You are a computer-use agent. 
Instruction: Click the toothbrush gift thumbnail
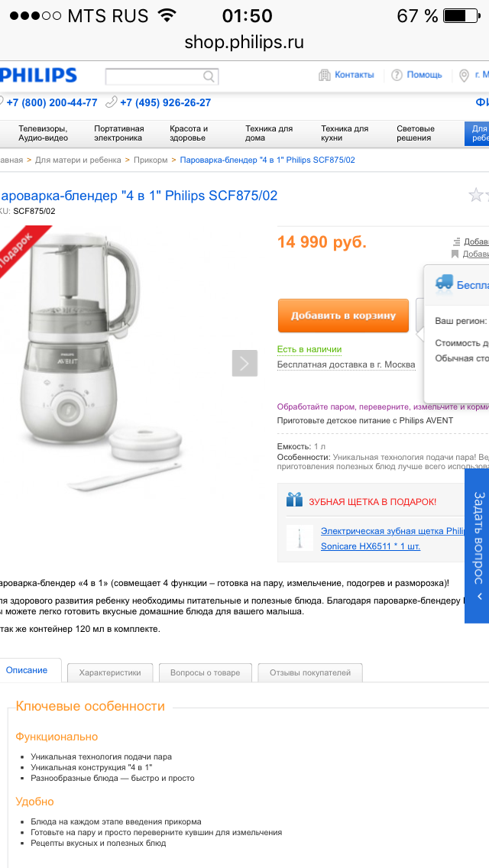pos(300,537)
